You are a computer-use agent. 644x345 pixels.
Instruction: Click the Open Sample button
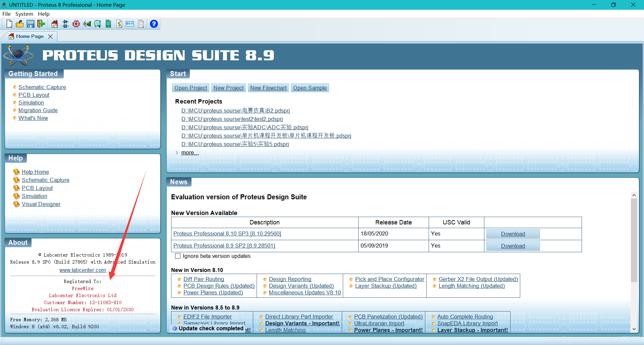pyautogui.click(x=310, y=88)
